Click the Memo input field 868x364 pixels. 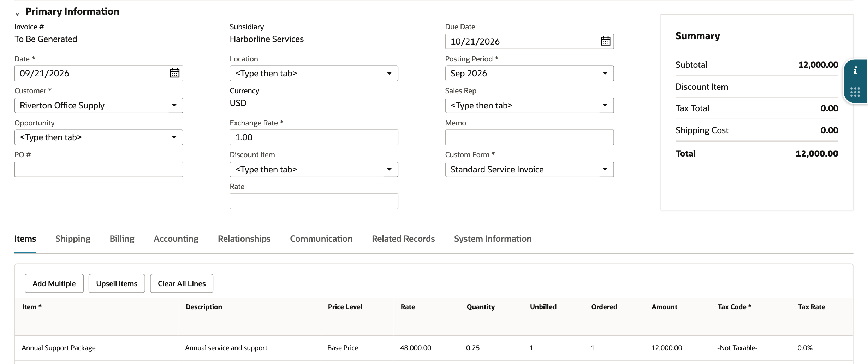pyautogui.click(x=529, y=137)
